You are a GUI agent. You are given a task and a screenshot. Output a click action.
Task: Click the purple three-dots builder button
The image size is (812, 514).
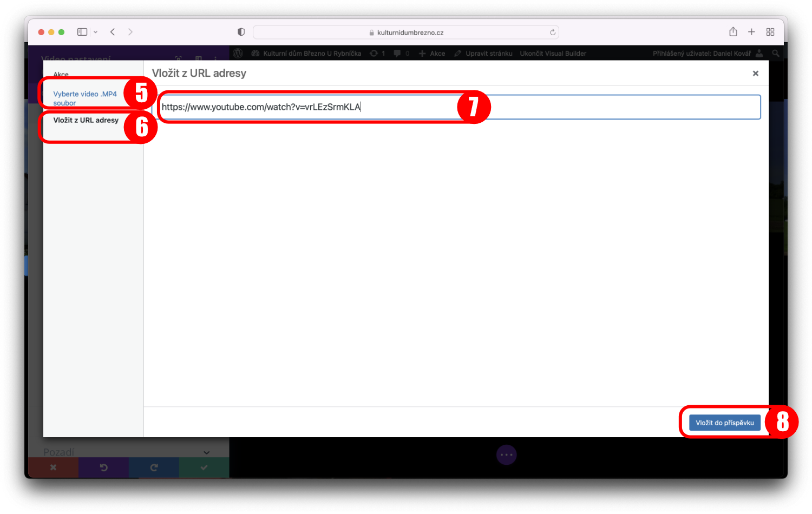[506, 455]
